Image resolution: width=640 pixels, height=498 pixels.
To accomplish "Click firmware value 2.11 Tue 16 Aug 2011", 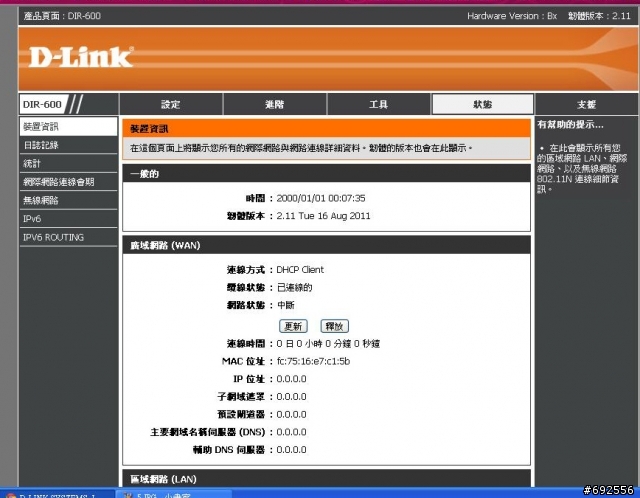I will (x=323, y=216).
